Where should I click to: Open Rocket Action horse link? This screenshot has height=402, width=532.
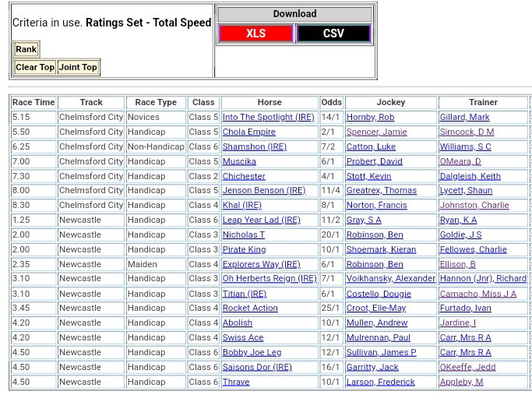(x=250, y=308)
